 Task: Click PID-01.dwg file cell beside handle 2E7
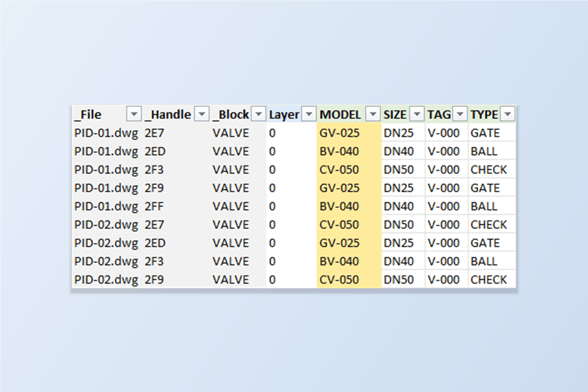coord(106,133)
